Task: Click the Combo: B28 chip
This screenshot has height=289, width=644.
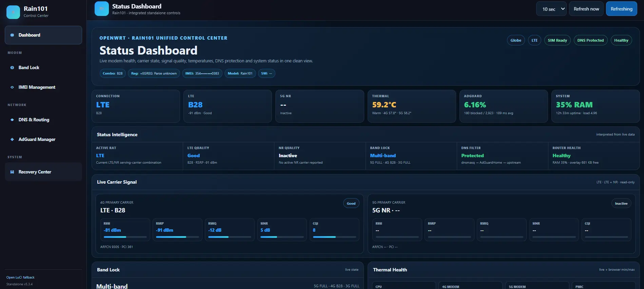Action: (x=113, y=74)
